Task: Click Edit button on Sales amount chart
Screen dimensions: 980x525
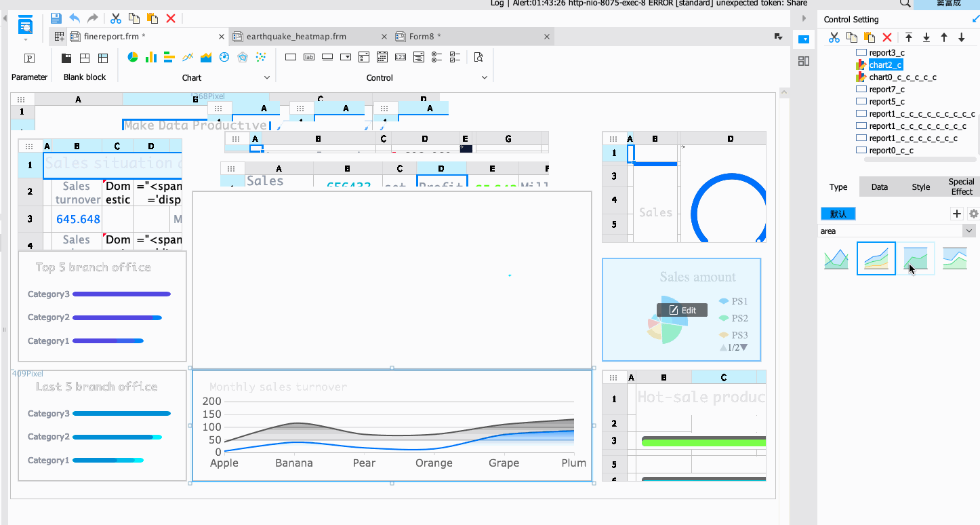Action: 682,310
